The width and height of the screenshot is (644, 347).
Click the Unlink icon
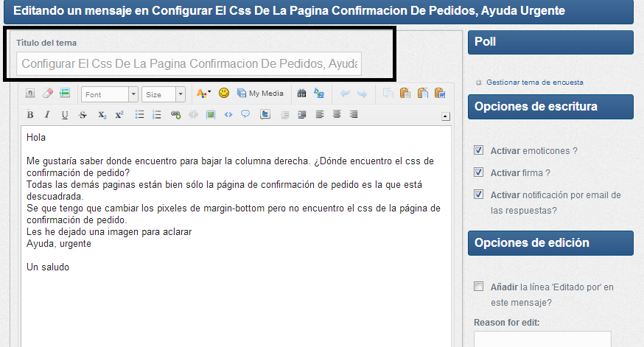click(193, 115)
